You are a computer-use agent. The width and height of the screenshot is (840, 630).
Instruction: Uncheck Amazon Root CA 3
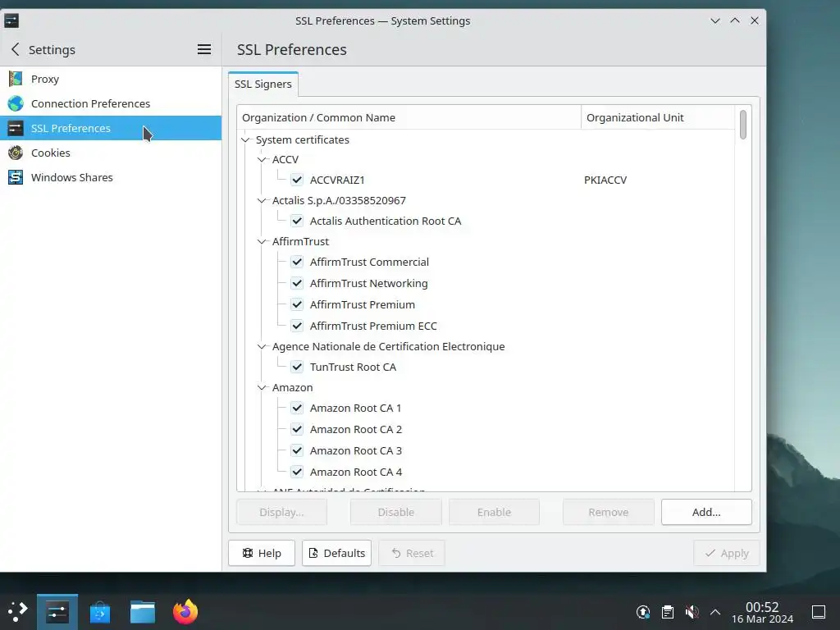(x=297, y=451)
